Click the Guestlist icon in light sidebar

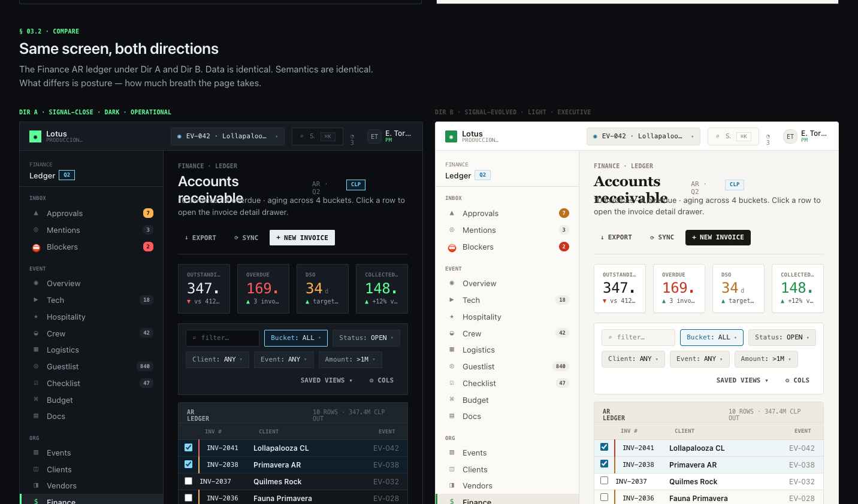pyautogui.click(x=452, y=366)
